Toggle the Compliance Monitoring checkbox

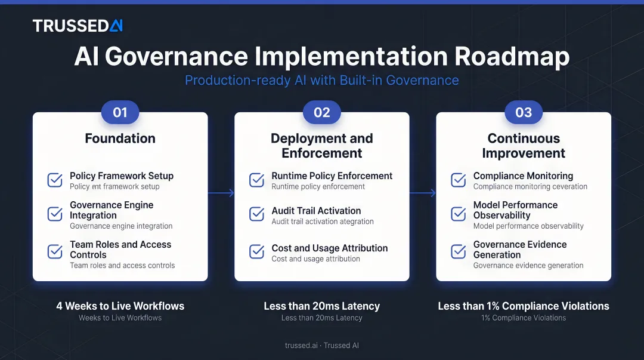pyautogui.click(x=459, y=180)
